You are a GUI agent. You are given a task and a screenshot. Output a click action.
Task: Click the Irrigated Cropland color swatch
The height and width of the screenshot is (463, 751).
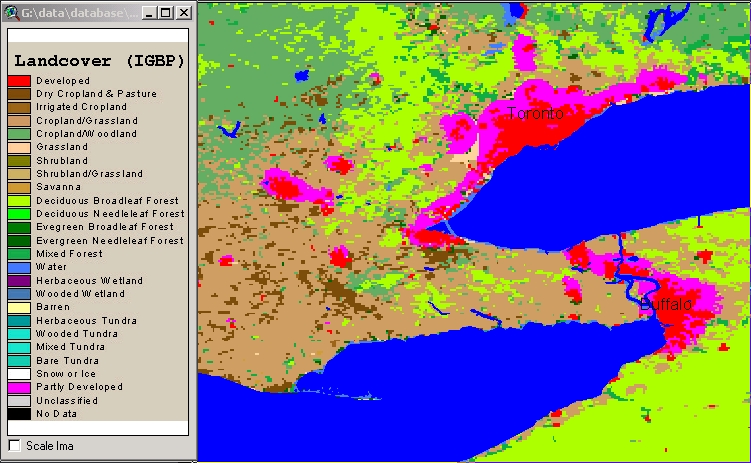coord(19,107)
